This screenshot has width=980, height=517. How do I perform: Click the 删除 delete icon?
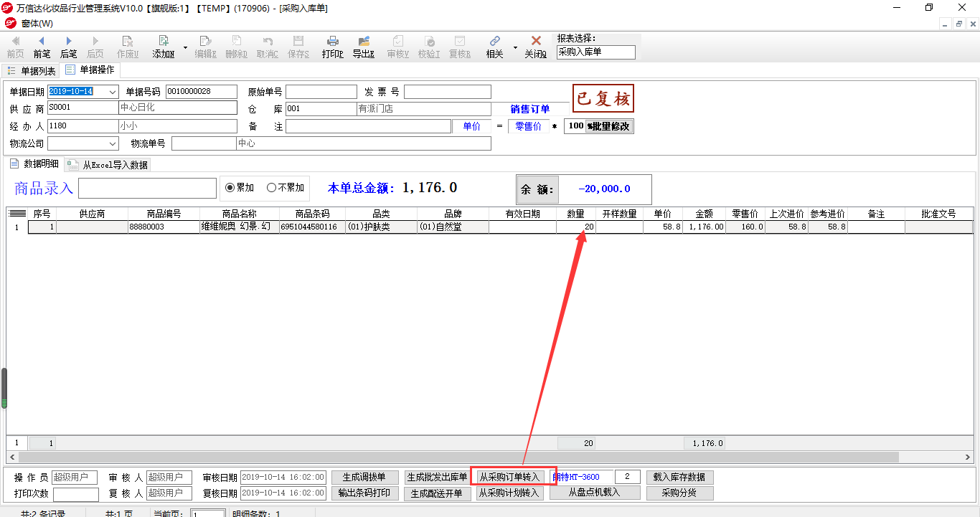click(236, 41)
